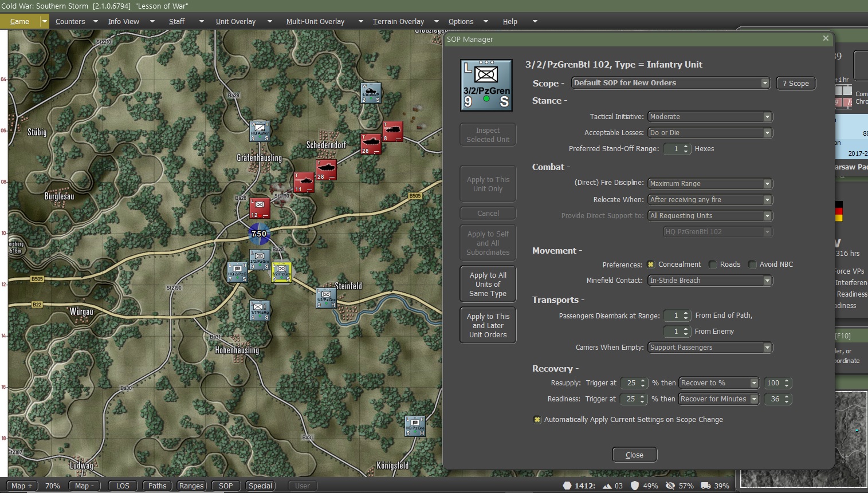Toggle Concealment movement preference
The height and width of the screenshot is (493, 868).
click(x=651, y=265)
